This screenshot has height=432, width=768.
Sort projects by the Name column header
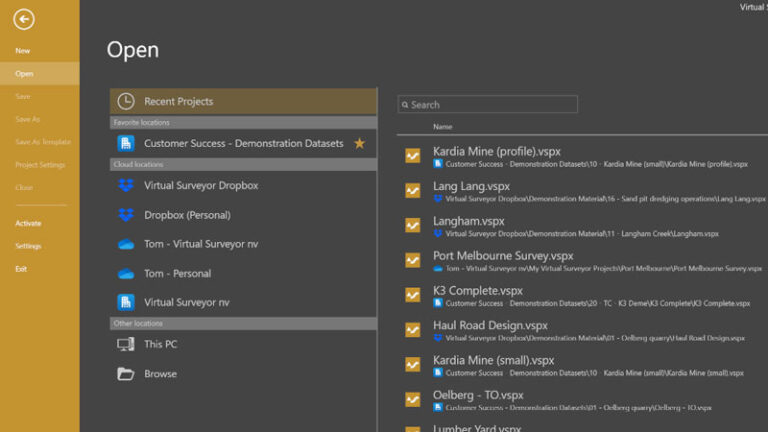tap(443, 127)
